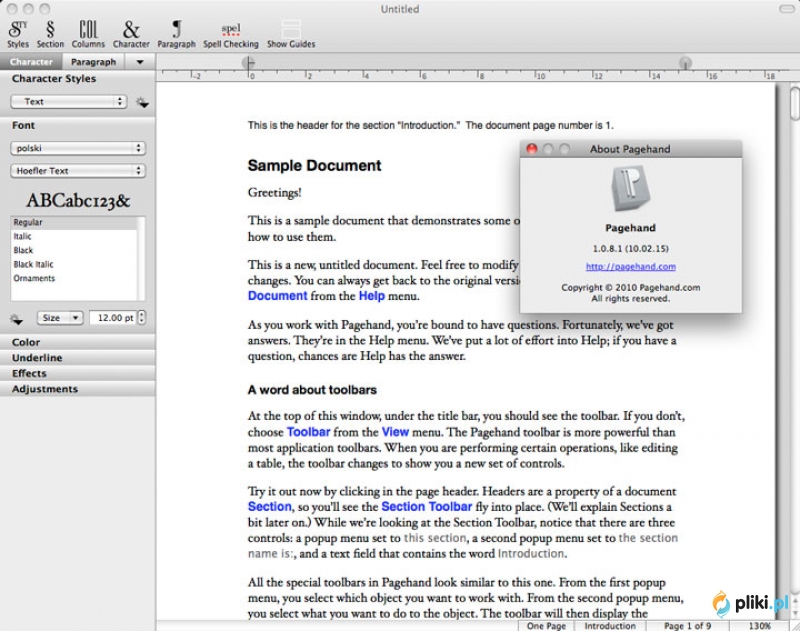Click the Section toolbar icon
The image size is (800, 631).
[x=50, y=34]
